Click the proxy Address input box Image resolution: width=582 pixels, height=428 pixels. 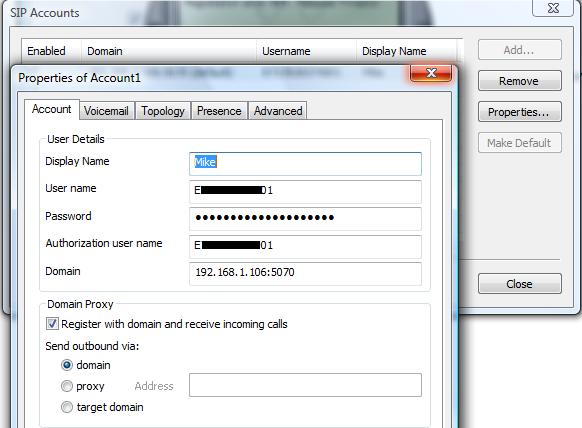click(305, 385)
